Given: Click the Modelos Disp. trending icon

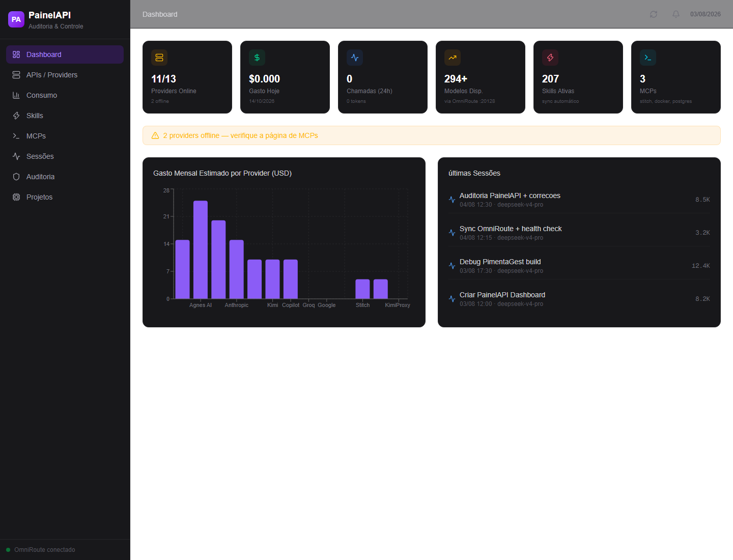Looking at the screenshot, I should coord(453,58).
